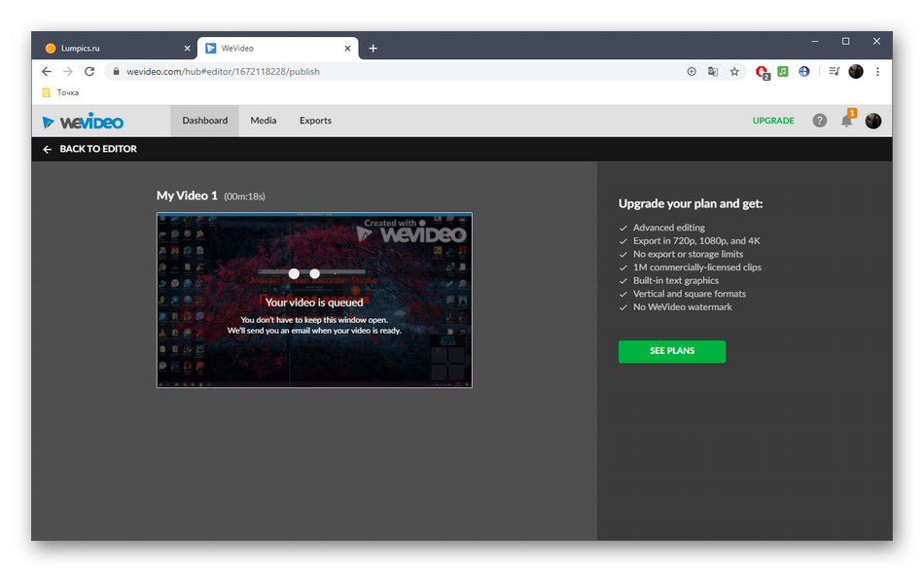Click 'Built-in text graphics' text
Screen dimensions: 924x572
tap(676, 280)
